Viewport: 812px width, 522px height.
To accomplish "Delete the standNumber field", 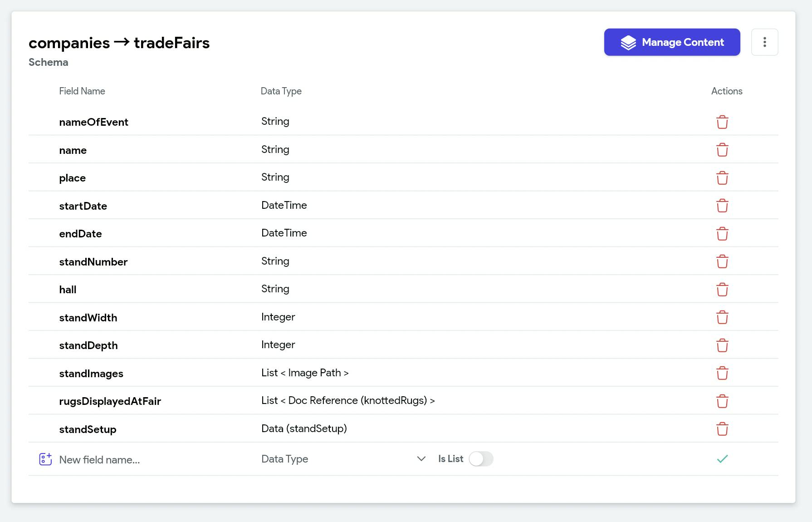I will point(722,261).
